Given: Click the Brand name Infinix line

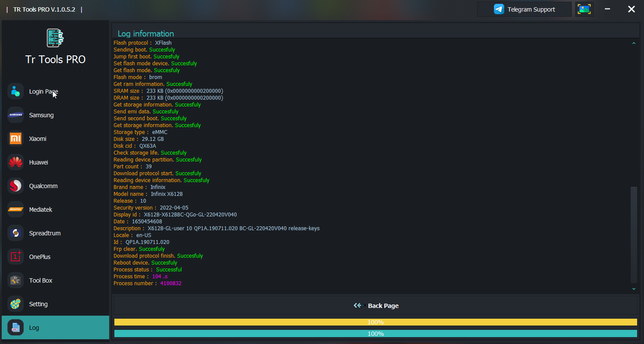Looking at the screenshot, I should [x=139, y=187].
